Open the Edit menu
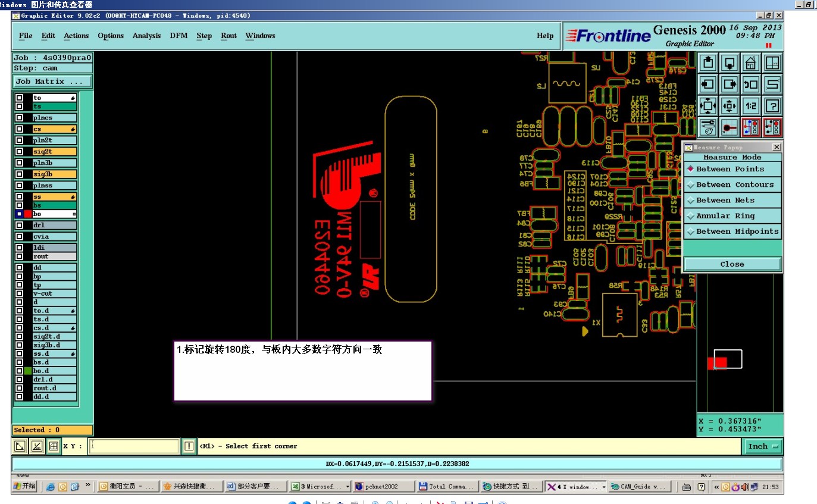The image size is (817, 504). [x=48, y=36]
